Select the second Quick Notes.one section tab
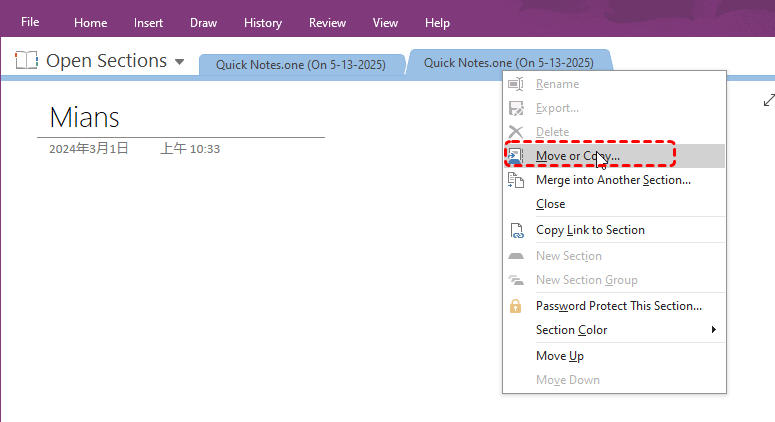 pos(509,63)
